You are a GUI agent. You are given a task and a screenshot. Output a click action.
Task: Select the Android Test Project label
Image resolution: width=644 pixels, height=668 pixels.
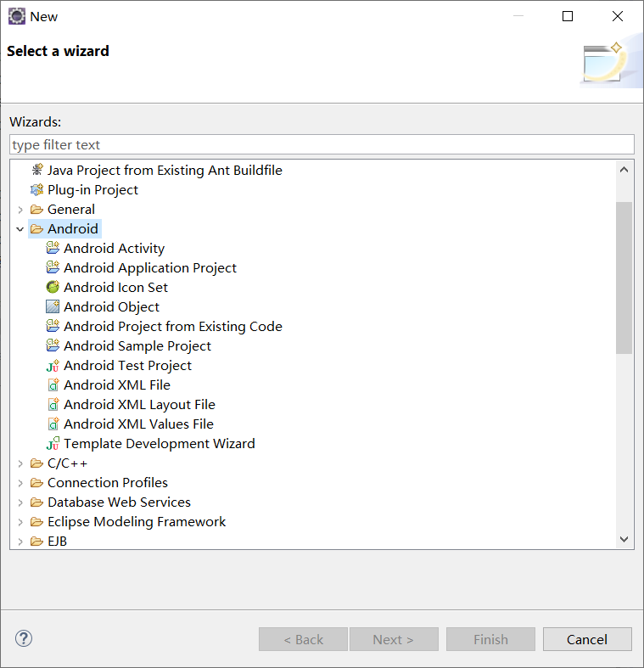[x=128, y=366]
